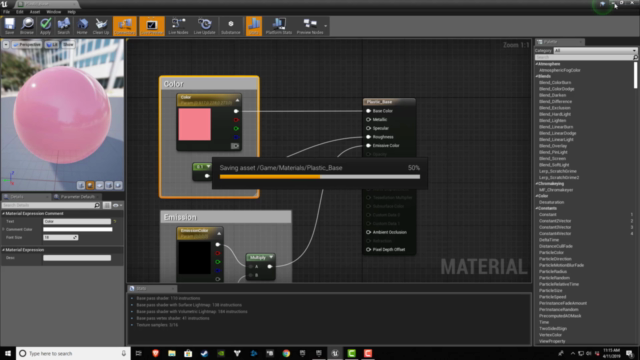The height and width of the screenshot is (360, 640).
Task: Select Desaturation in the Palette list
Action: click(551, 202)
